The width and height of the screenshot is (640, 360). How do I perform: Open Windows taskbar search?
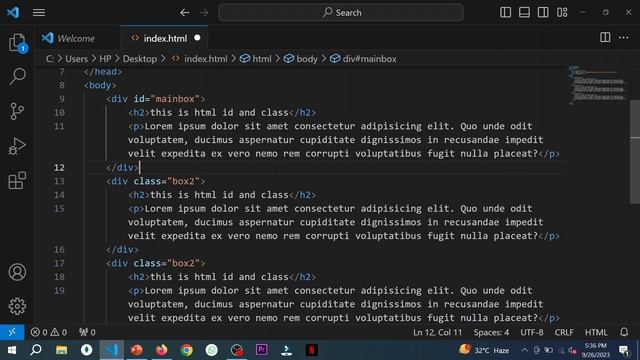point(36,350)
